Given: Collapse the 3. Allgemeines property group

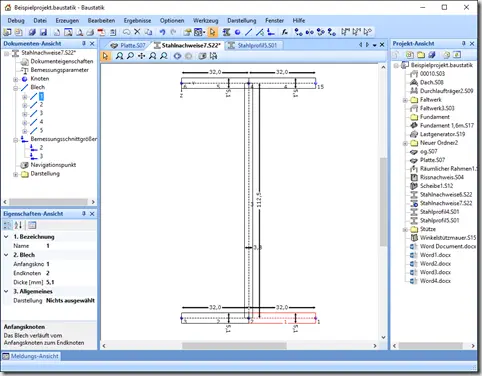Looking at the screenshot, I should click(6, 291).
